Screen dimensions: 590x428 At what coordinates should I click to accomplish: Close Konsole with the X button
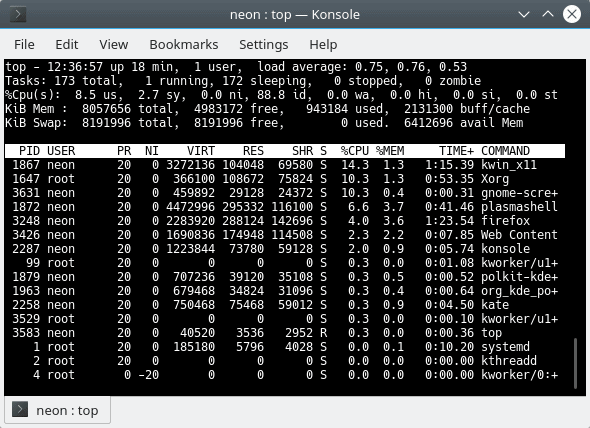click(x=572, y=14)
